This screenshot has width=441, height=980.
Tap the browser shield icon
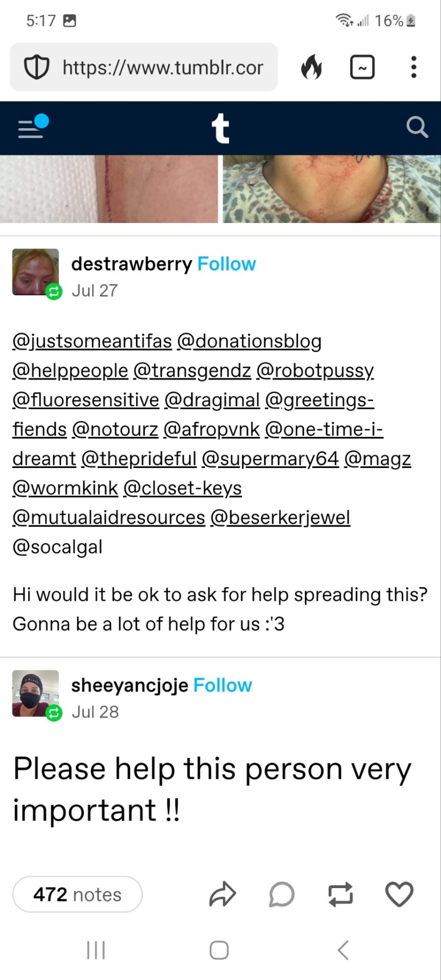(37, 67)
